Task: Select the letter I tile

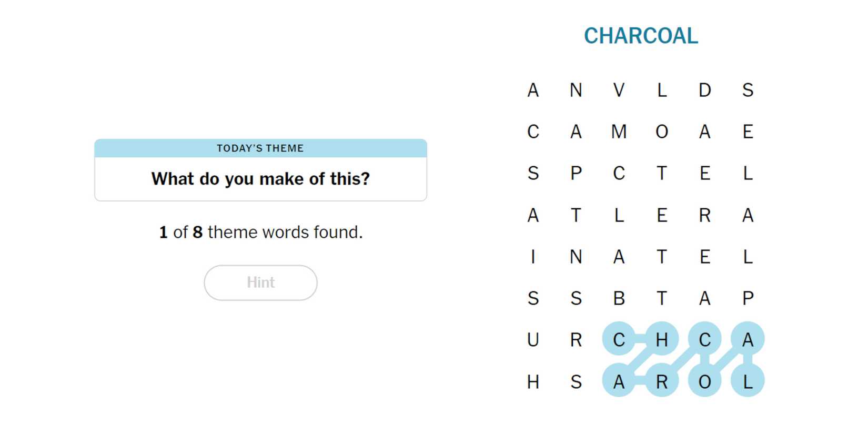Action: [533, 257]
